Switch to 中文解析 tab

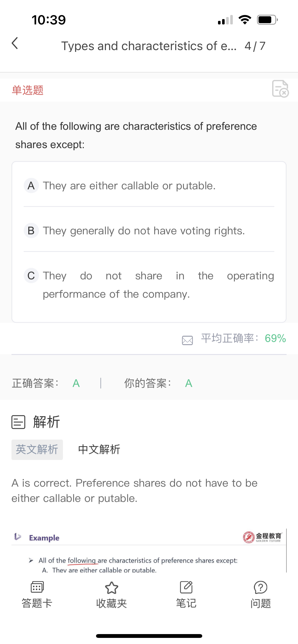coord(99,450)
